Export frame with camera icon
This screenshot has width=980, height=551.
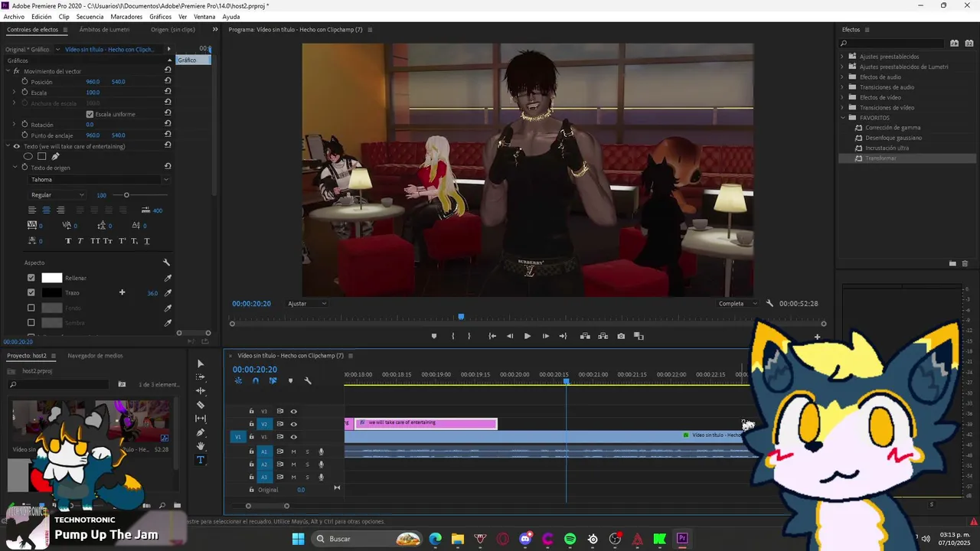click(621, 336)
